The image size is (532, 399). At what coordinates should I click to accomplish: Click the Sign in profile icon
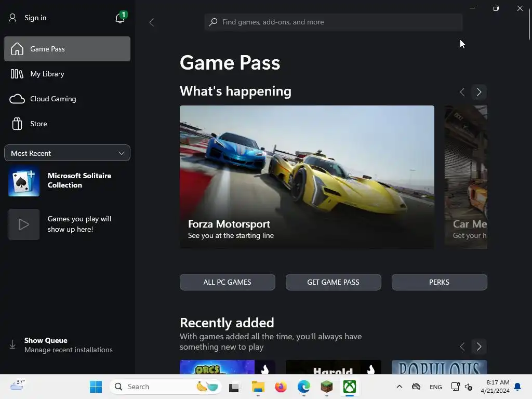[12, 18]
